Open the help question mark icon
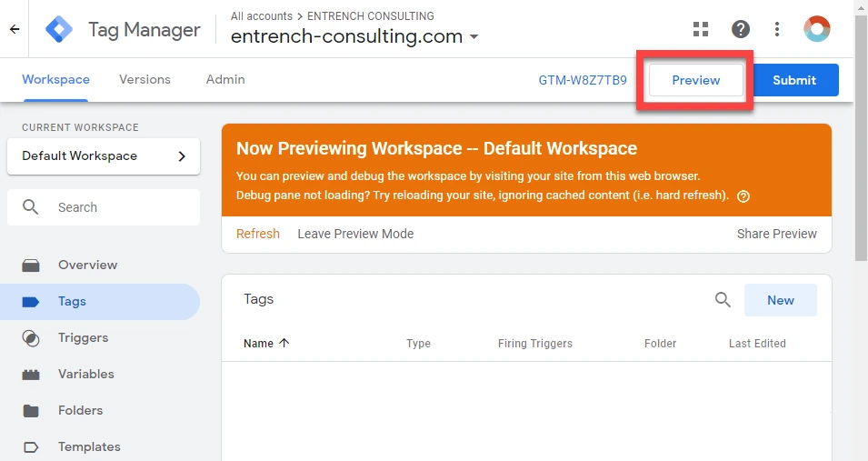The image size is (868, 461). click(741, 29)
